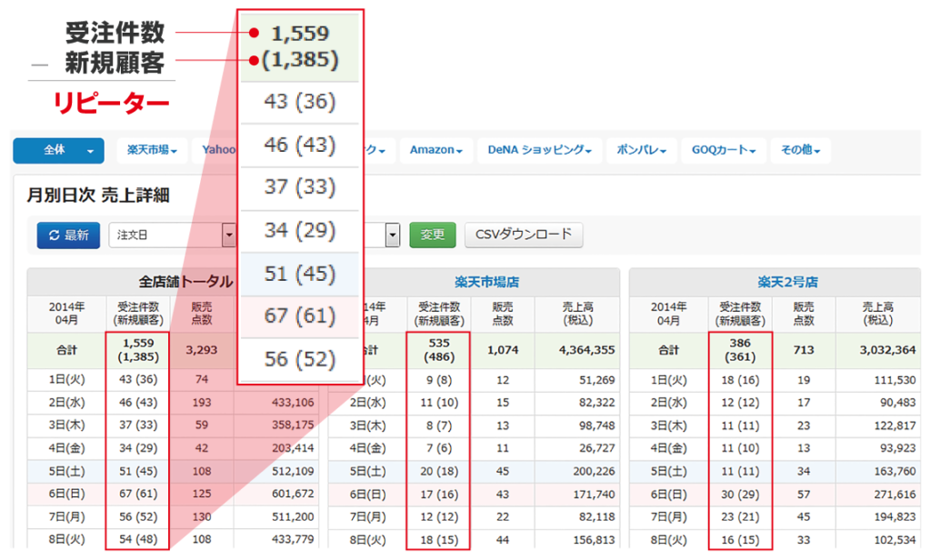
Task: Select sales value 433,106 in 全店舗トータル
Action: [x=293, y=403]
